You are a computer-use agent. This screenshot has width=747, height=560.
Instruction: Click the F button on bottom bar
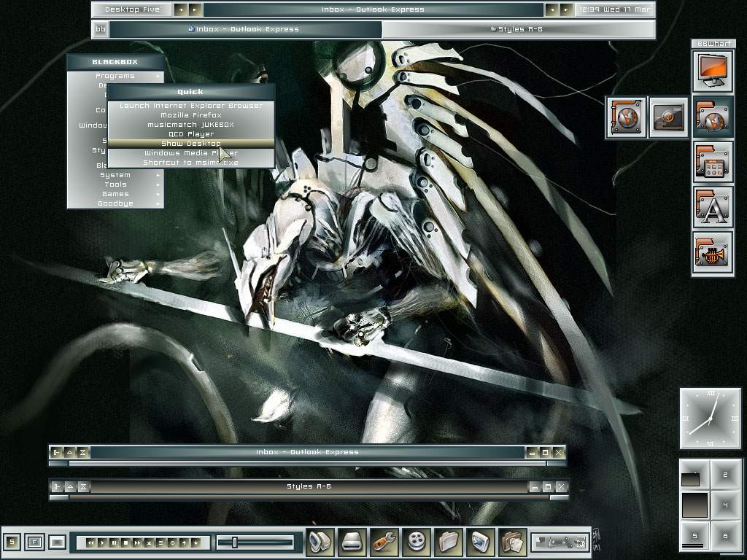(34, 542)
